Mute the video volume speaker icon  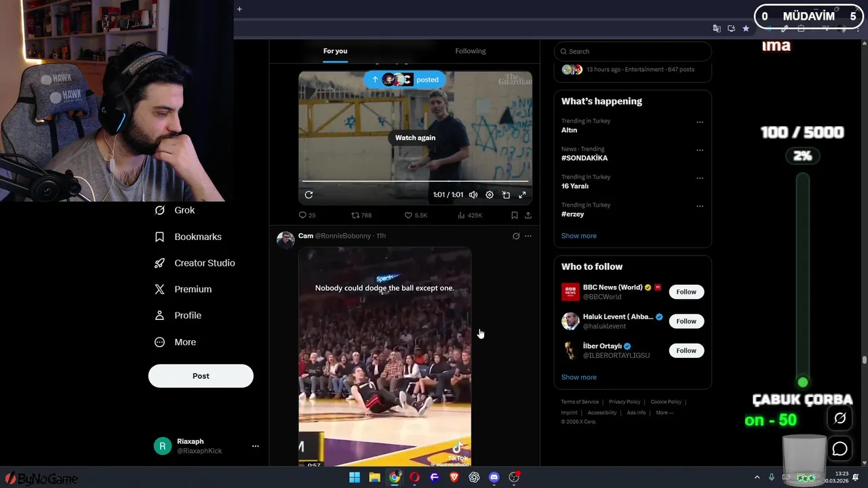(x=473, y=195)
